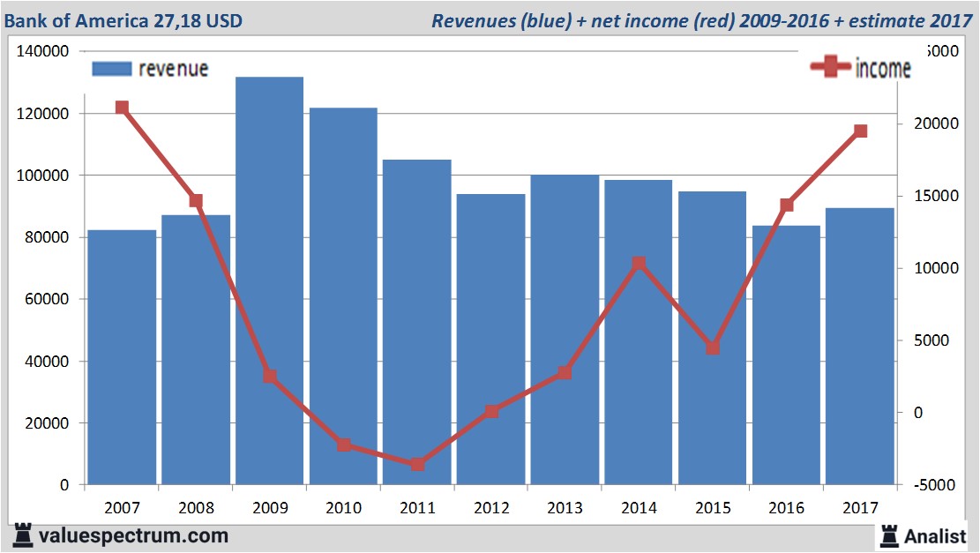Click the 2007 income data point
980x553 pixels.
pyautogui.click(x=122, y=108)
